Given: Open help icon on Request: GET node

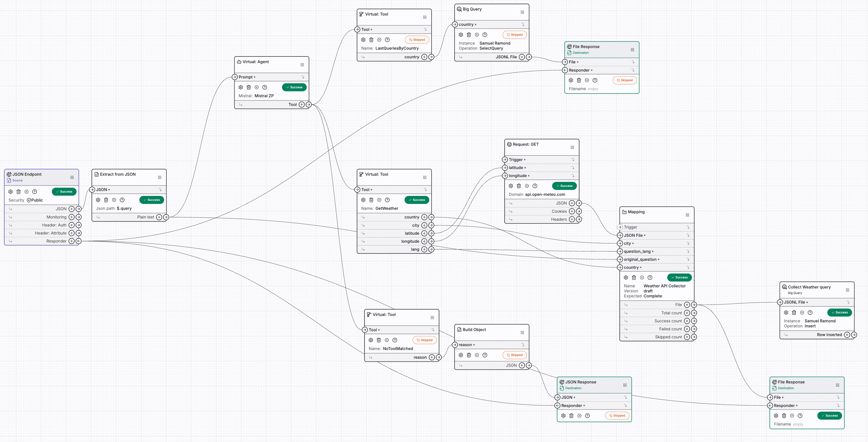Looking at the screenshot, I should click(535, 186).
